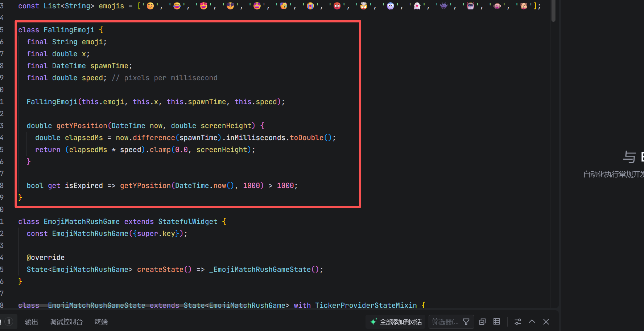Click TickerProviderStateMixin in the code
Image resolution: width=644 pixels, height=331 pixels.
[366, 305]
